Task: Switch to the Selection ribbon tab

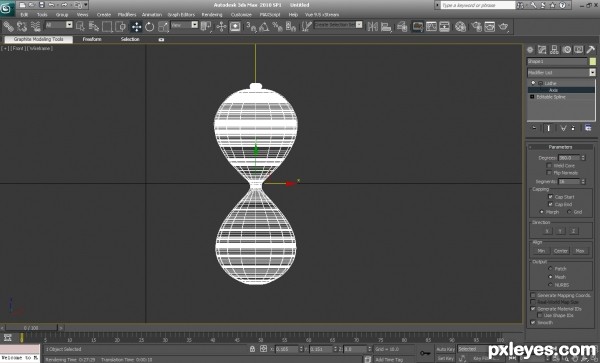Action: pos(130,39)
